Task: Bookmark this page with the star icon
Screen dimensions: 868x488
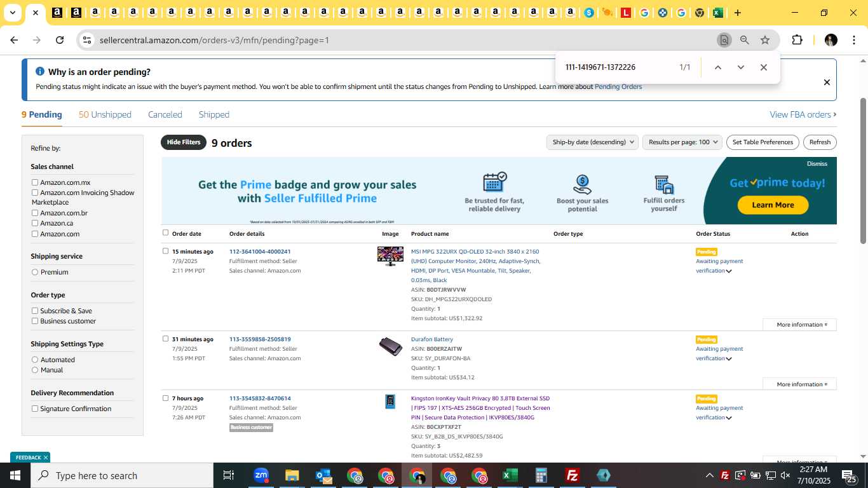Action: pos(765,40)
